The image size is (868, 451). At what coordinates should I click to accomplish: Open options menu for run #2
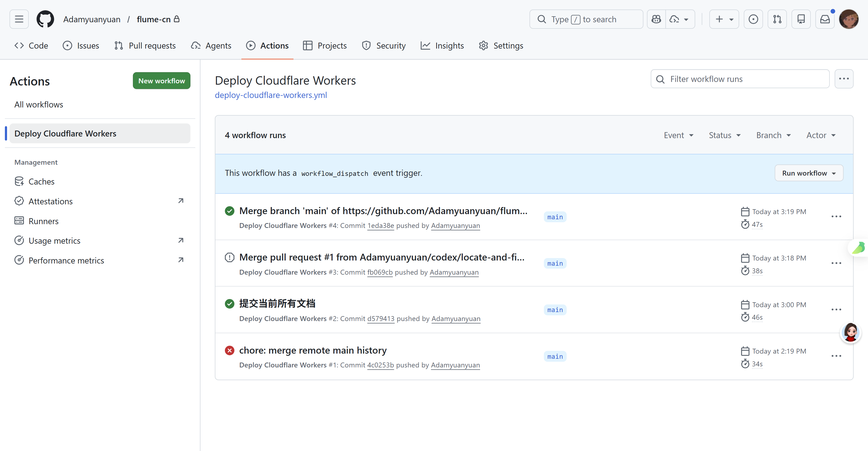[x=836, y=309]
